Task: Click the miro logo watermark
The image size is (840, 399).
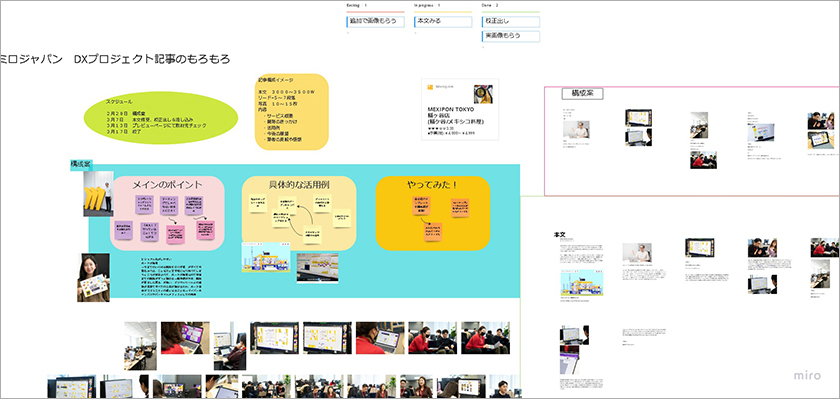Action: click(x=807, y=375)
